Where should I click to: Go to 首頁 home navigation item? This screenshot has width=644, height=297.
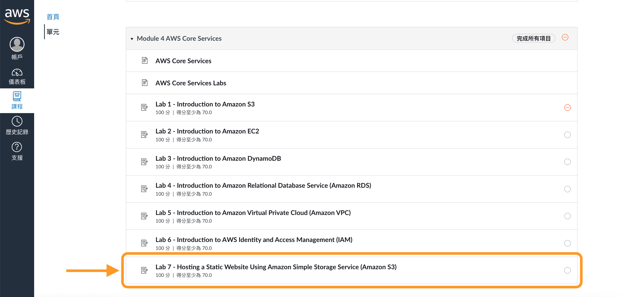(53, 17)
